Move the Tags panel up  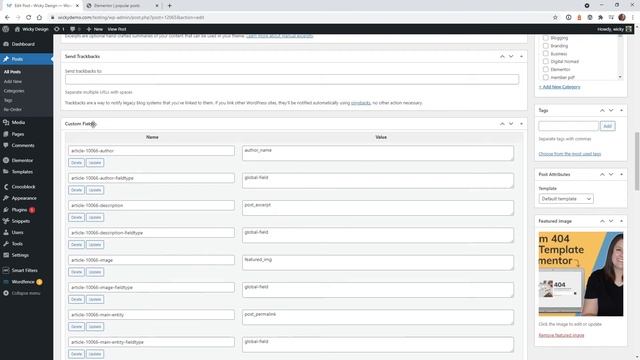point(602,111)
